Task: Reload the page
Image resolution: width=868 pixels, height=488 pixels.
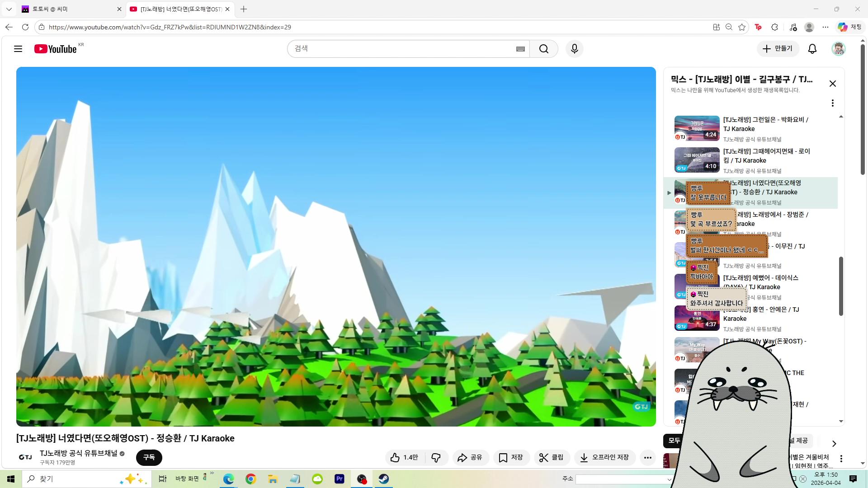Action: (25, 27)
